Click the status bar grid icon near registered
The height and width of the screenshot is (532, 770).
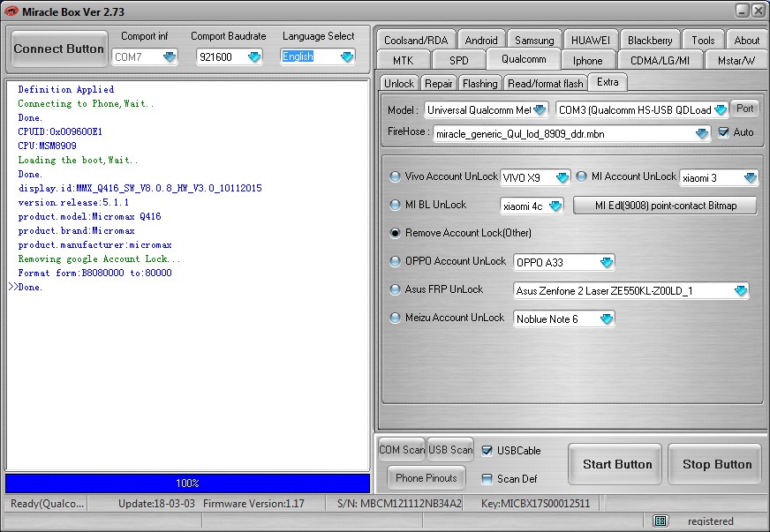pyautogui.click(x=660, y=521)
